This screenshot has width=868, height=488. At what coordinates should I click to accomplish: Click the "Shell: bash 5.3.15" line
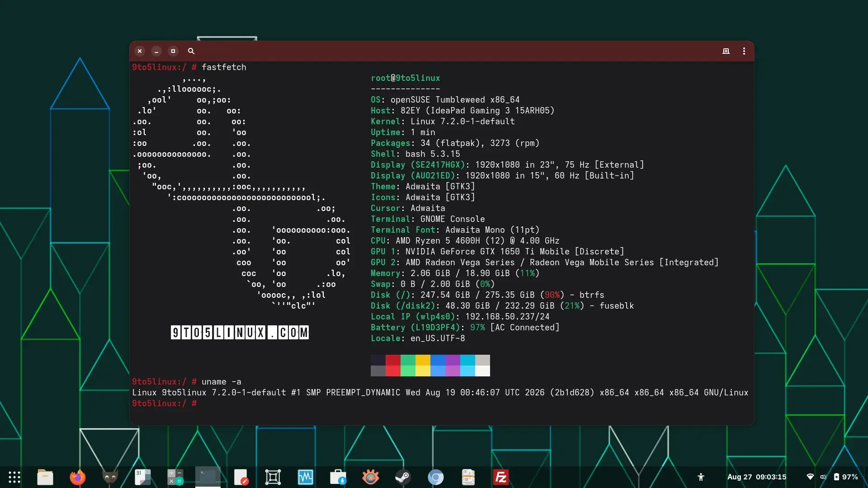[x=415, y=154]
